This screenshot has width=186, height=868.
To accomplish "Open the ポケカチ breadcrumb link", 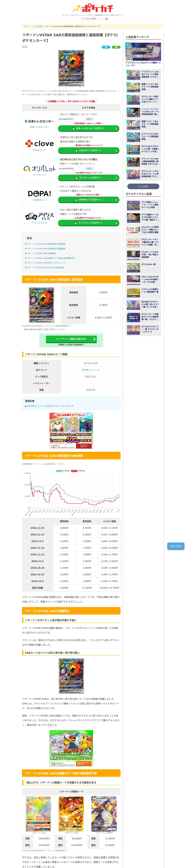I will coord(27,26).
